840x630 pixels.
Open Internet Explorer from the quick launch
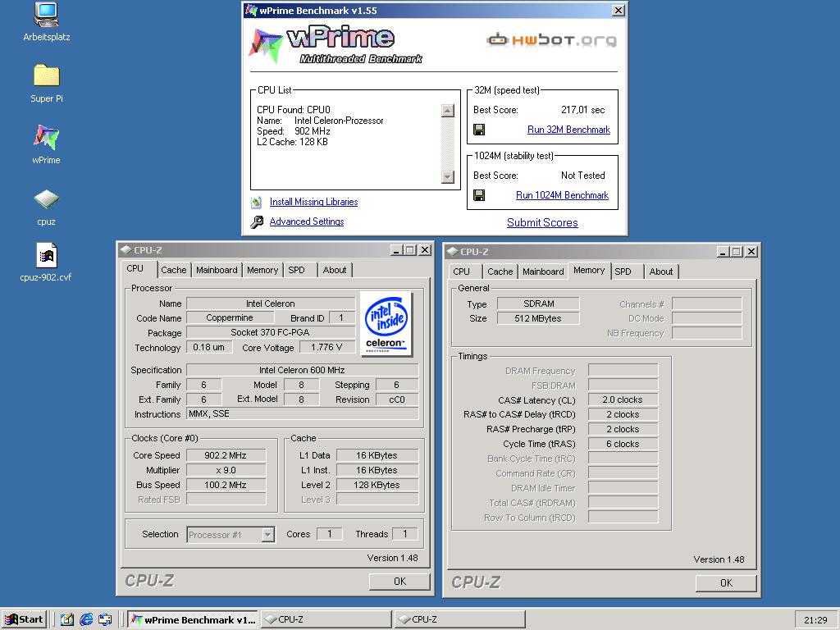tap(86, 619)
